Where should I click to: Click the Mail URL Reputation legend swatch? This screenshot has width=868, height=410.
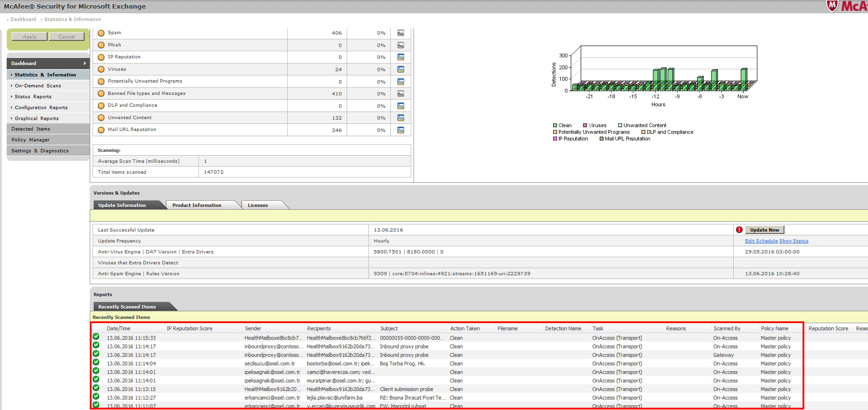[601, 139]
